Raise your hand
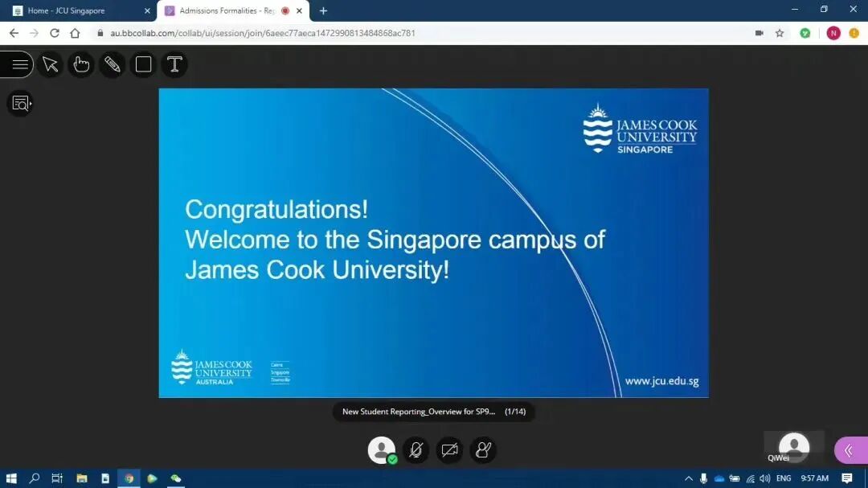 483,449
